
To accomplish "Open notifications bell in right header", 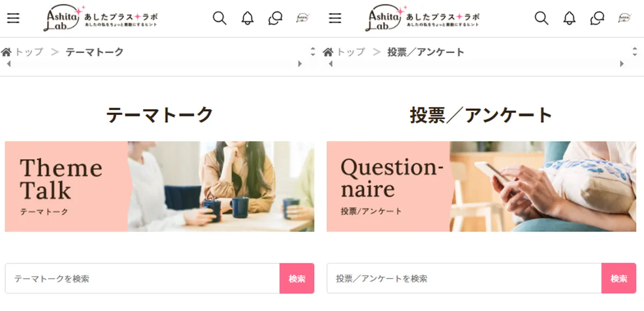I will [x=569, y=18].
